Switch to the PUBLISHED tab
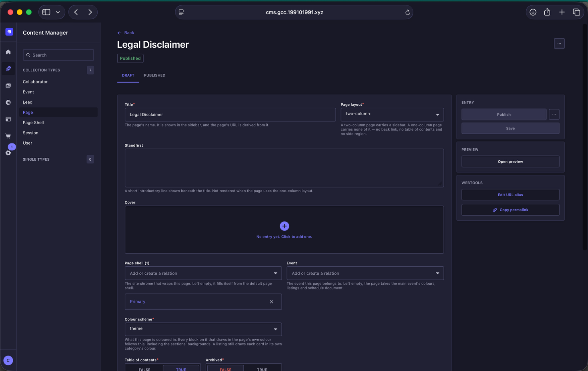588x371 pixels. coord(155,75)
